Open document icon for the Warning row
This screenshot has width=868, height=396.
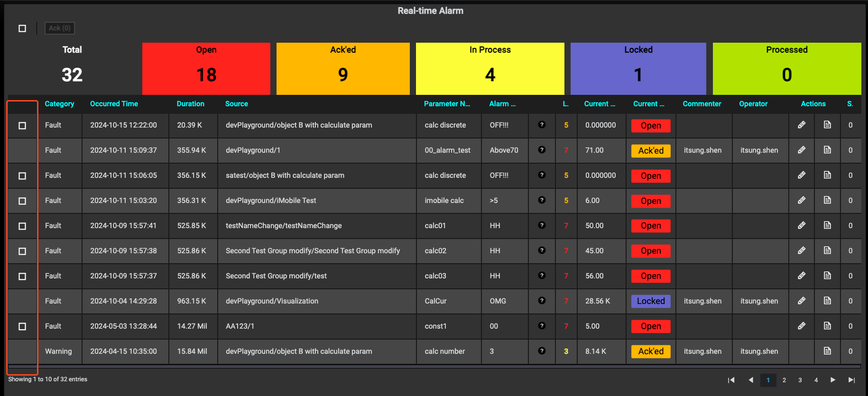[x=827, y=351]
